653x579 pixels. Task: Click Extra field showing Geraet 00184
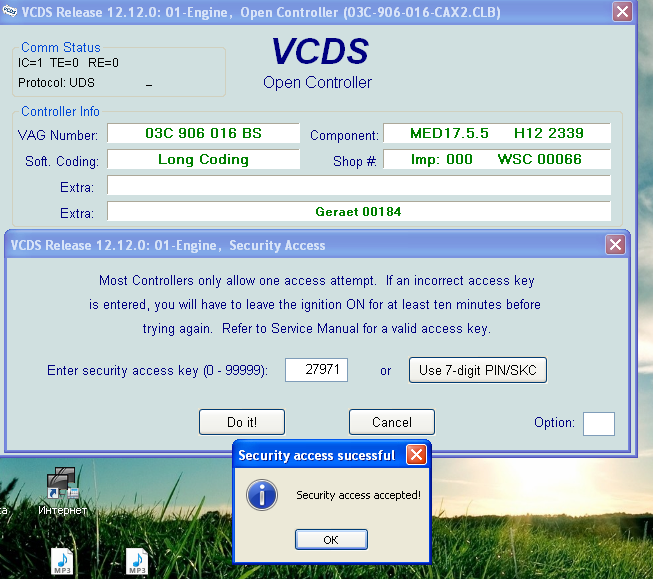click(x=359, y=212)
